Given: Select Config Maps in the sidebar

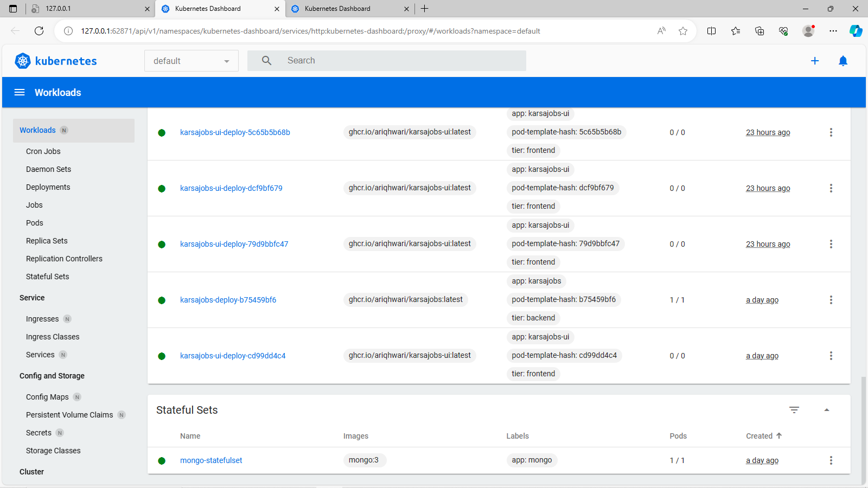Looking at the screenshot, I should (x=47, y=397).
